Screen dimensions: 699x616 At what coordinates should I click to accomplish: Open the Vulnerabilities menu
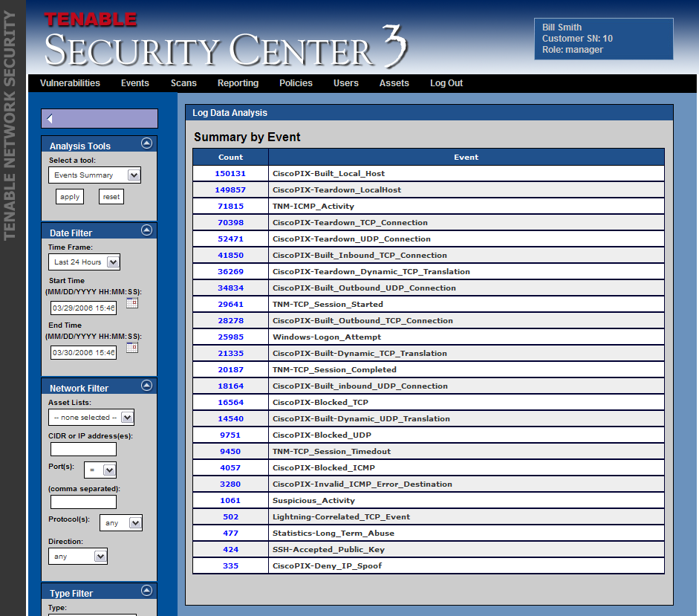coord(70,83)
